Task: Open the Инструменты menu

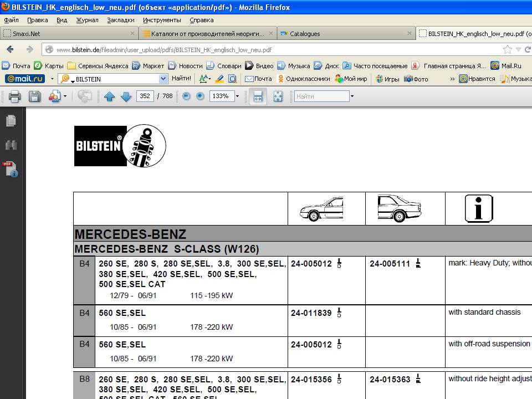Action: (x=162, y=20)
